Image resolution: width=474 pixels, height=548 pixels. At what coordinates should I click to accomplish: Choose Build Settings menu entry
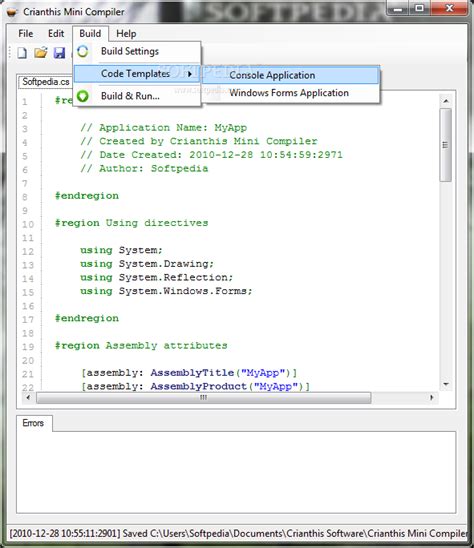137,51
